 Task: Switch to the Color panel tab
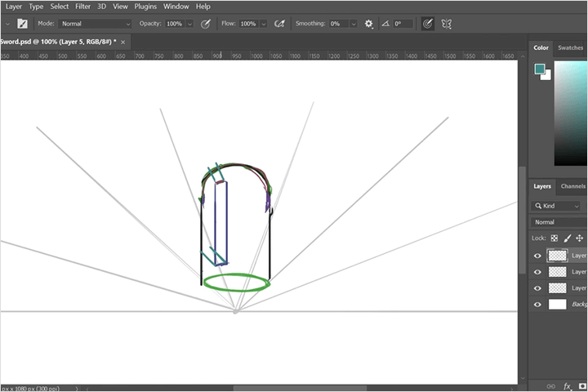[x=541, y=47]
